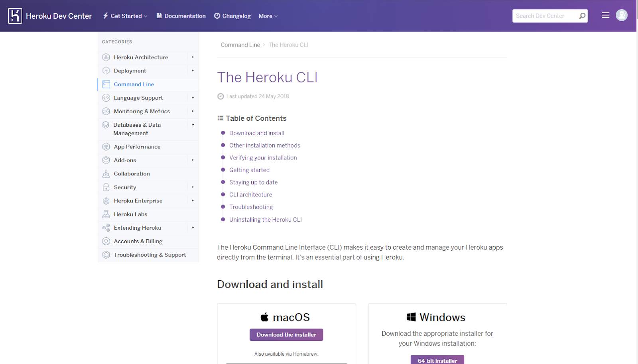638x364 pixels.
Task: Select the Heroku Labs category label
Action: coord(130,214)
